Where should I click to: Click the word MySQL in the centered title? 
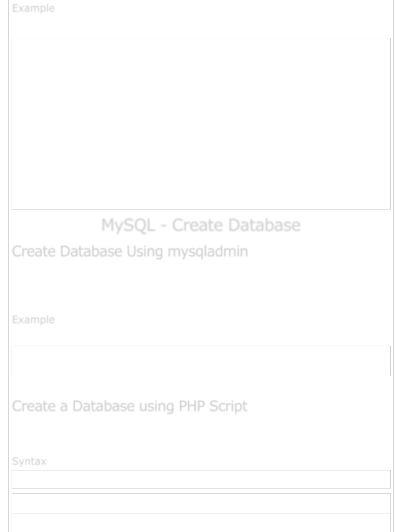tap(128, 225)
